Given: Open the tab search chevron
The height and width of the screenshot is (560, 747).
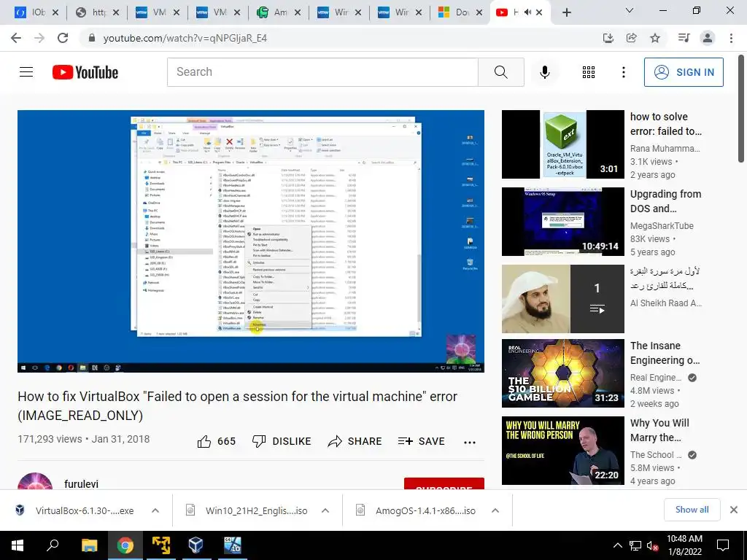Looking at the screenshot, I should (630, 10).
